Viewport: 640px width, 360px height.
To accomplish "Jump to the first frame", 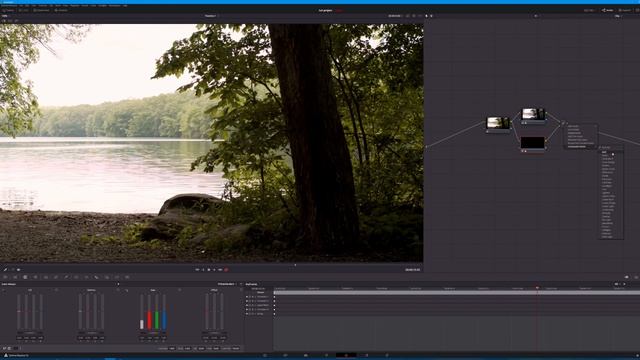I will point(197,269).
